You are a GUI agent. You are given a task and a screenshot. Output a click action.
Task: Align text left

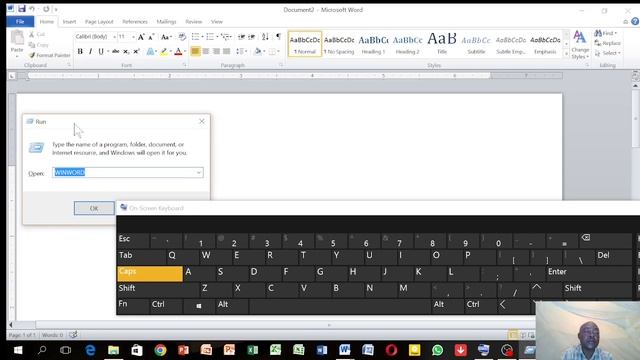(x=195, y=51)
